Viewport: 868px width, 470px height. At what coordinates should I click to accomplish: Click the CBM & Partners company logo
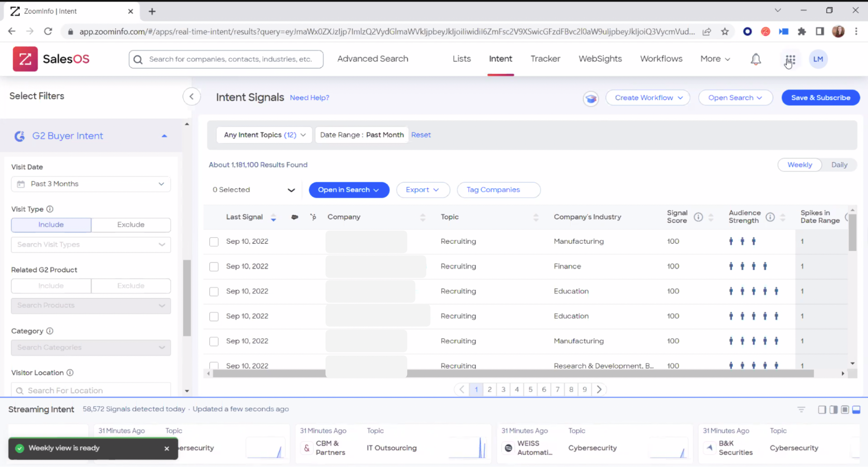click(x=307, y=448)
